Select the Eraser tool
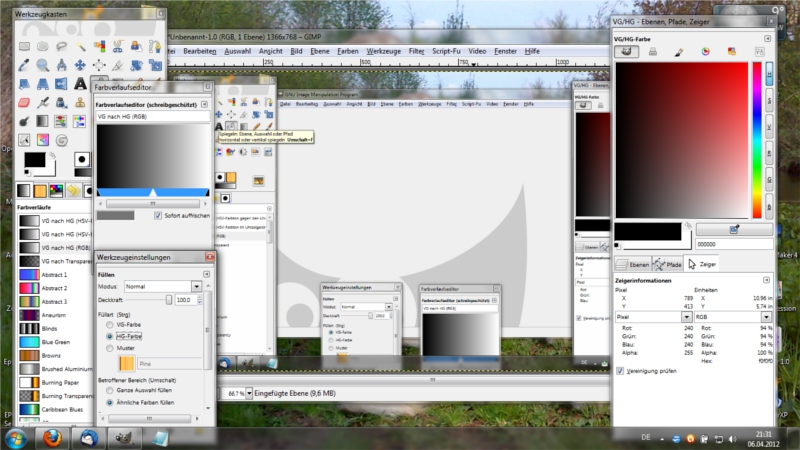The width and height of the screenshot is (800, 450). pyautogui.click(x=24, y=103)
